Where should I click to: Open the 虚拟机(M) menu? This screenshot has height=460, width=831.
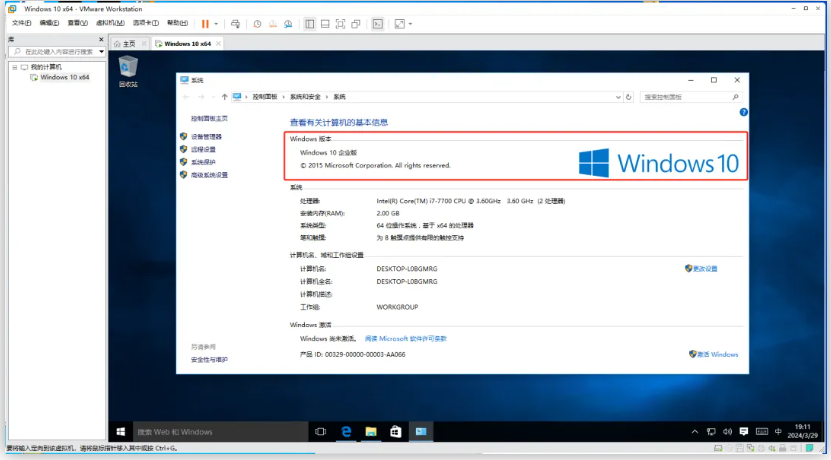tap(110, 23)
